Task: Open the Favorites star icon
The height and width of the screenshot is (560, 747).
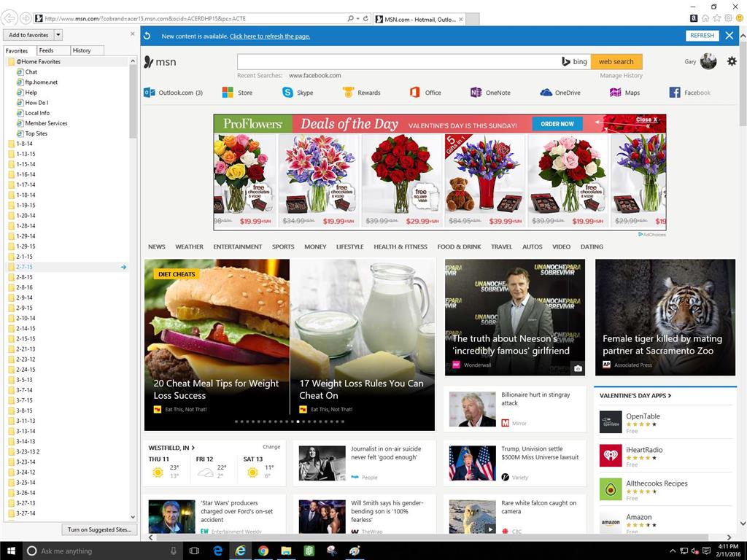Action: click(717, 18)
